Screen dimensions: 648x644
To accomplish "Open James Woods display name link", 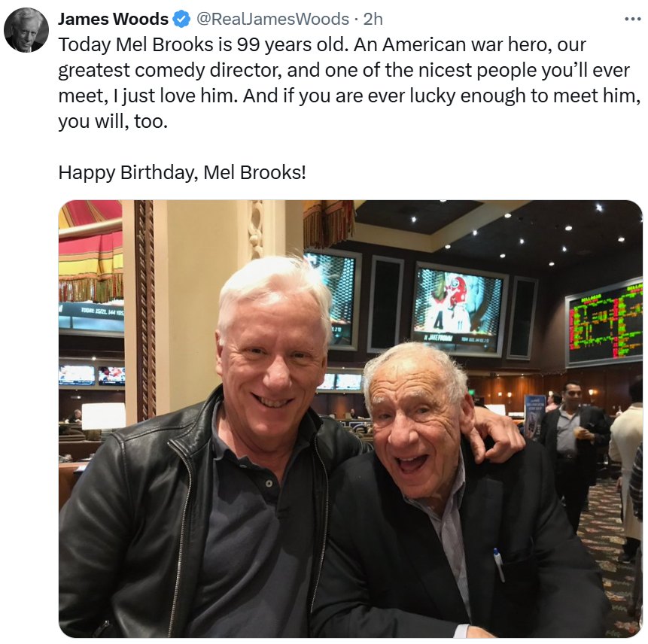I will pyautogui.click(x=113, y=19).
